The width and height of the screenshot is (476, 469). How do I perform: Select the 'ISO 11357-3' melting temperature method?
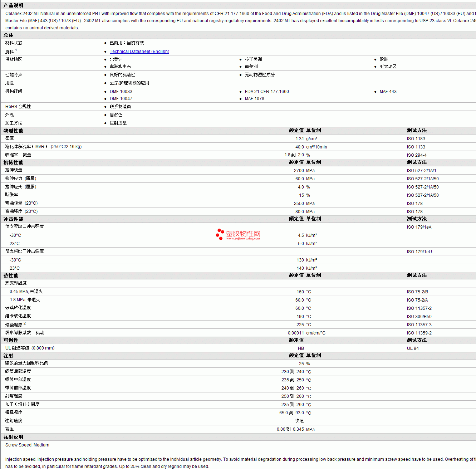(419, 325)
